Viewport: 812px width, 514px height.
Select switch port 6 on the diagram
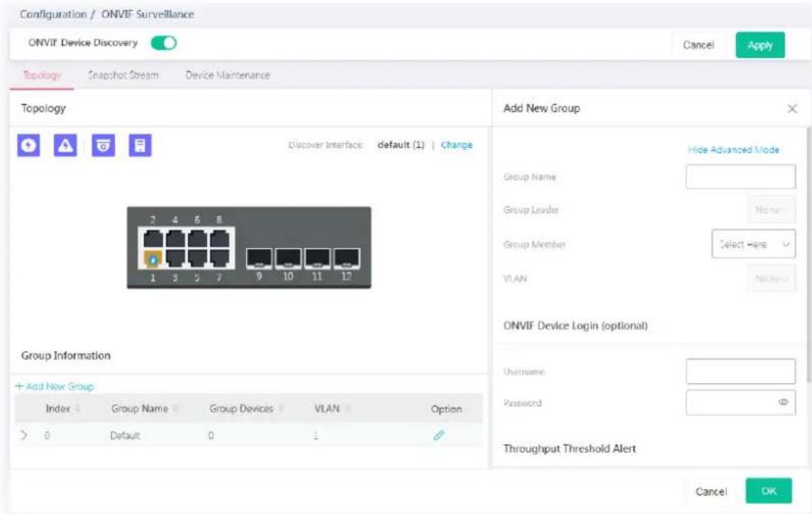tap(197, 238)
